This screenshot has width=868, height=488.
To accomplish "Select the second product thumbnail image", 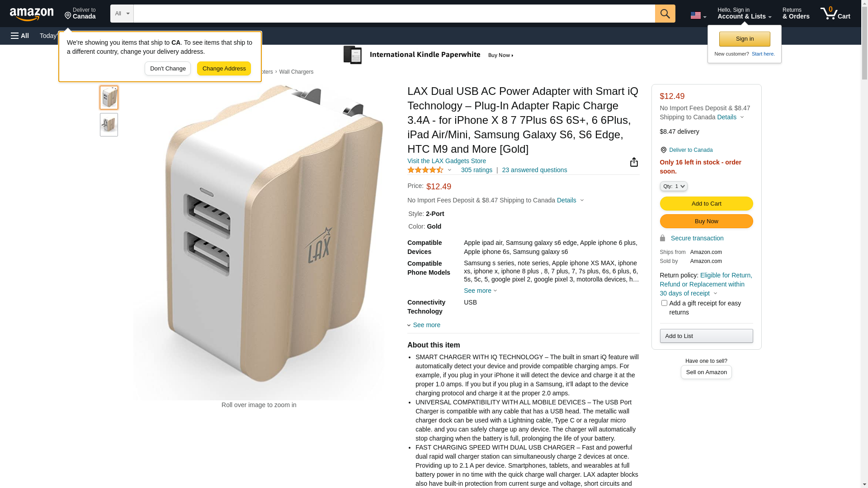I will (109, 125).
